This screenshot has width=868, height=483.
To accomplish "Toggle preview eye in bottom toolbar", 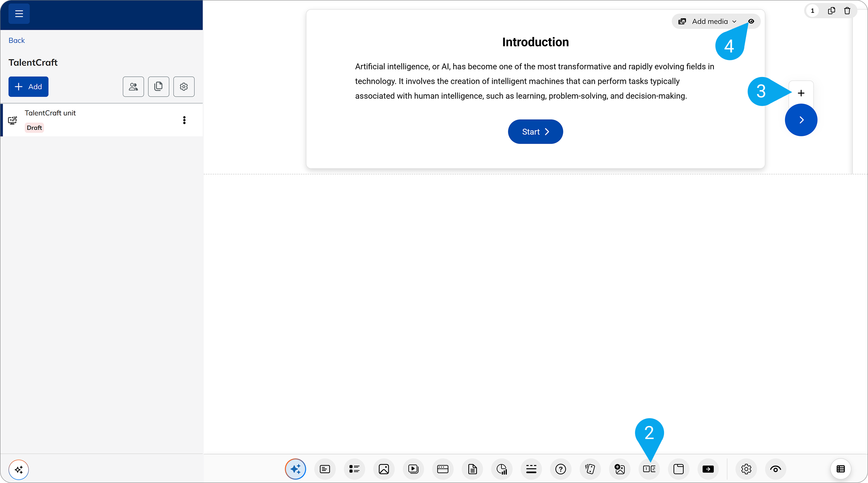I will 775,469.
